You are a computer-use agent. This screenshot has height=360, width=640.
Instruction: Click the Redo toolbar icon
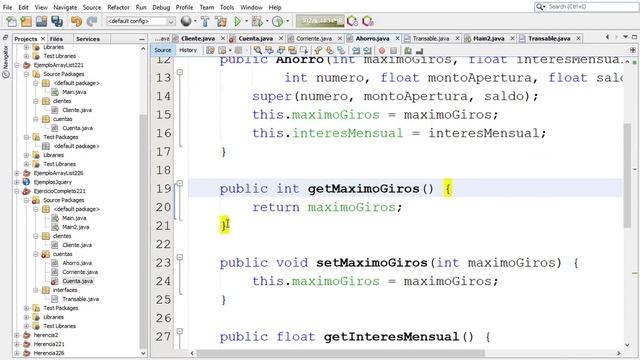(x=91, y=21)
